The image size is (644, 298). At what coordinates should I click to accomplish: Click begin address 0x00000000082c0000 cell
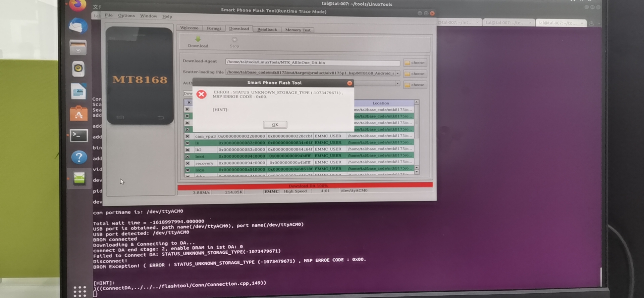tap(241, 143)
